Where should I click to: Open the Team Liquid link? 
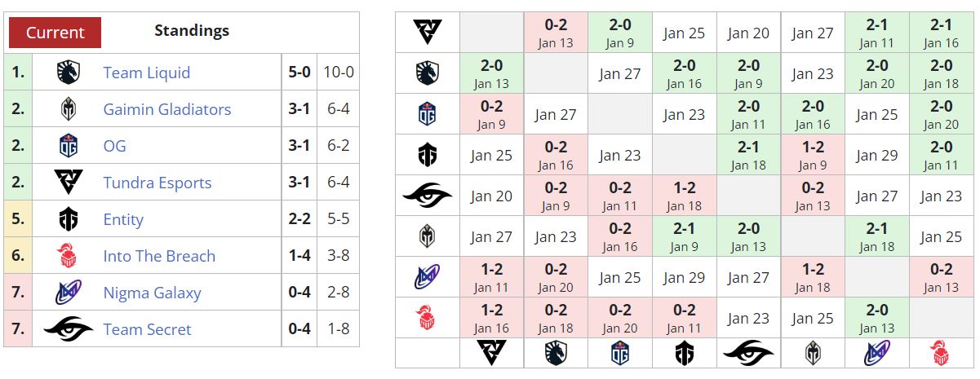(147, 73)
